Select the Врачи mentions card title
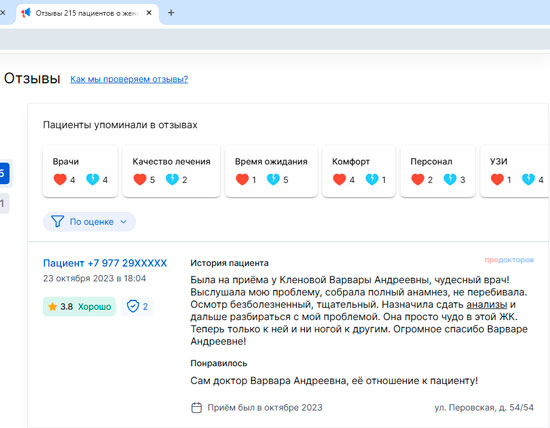550x428 pixels. pos(66,162)
